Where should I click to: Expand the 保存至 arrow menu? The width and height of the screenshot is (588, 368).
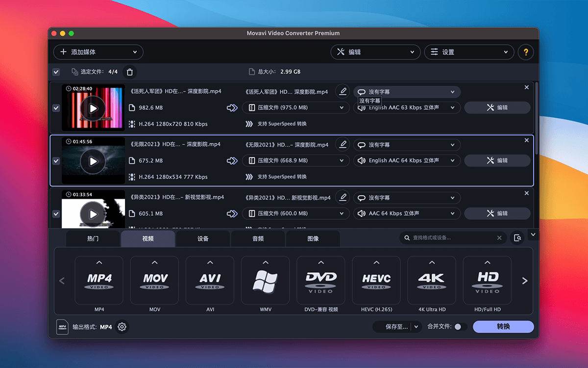(416, 327)
